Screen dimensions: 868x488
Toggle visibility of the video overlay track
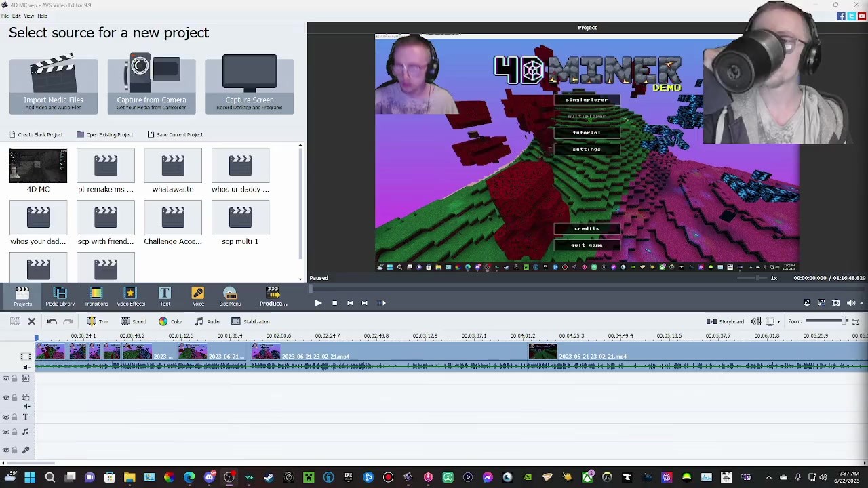click(x=6, y=398)
